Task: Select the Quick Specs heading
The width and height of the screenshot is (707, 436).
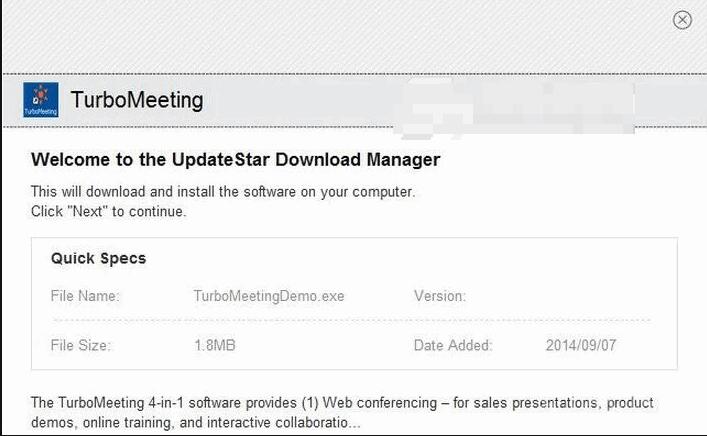Action: click(98, 258)
